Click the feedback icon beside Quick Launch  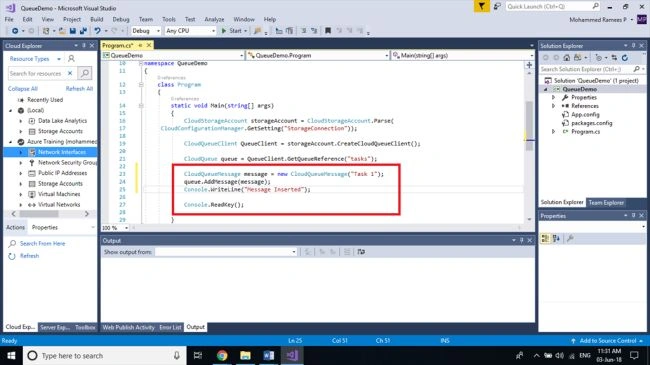497,6
